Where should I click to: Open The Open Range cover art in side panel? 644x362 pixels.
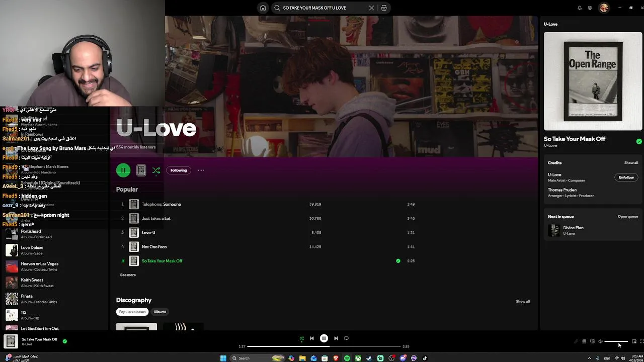coord(593,81)
